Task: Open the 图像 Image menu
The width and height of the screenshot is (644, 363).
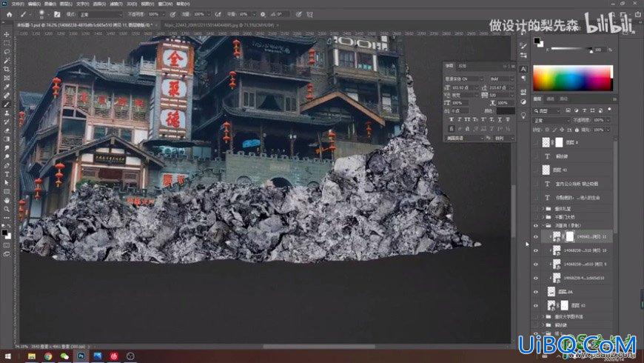Action: click(50, 4)
